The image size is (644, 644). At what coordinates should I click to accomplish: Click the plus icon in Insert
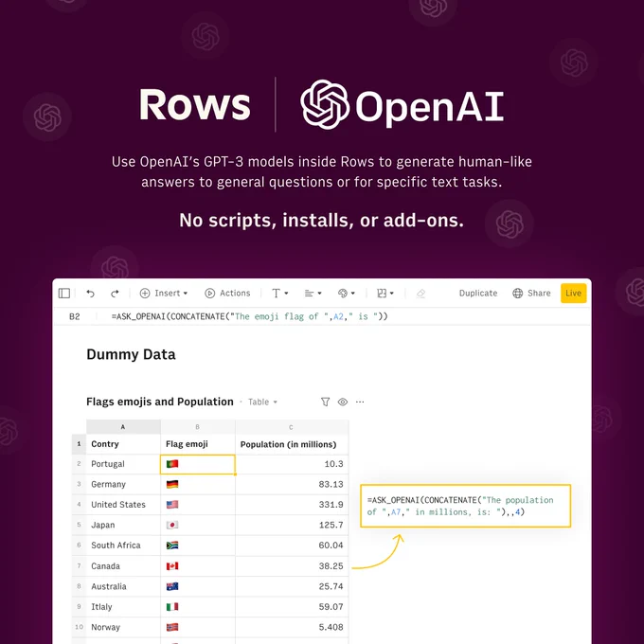pyautogui.click(x=145, y=294)
